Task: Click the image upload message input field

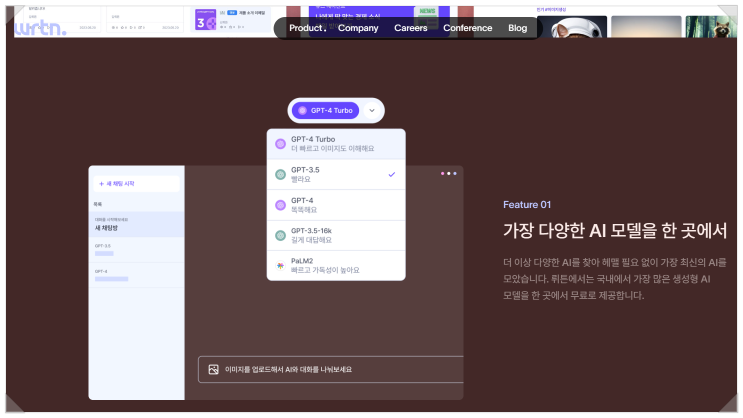Action: coord(331,369)
